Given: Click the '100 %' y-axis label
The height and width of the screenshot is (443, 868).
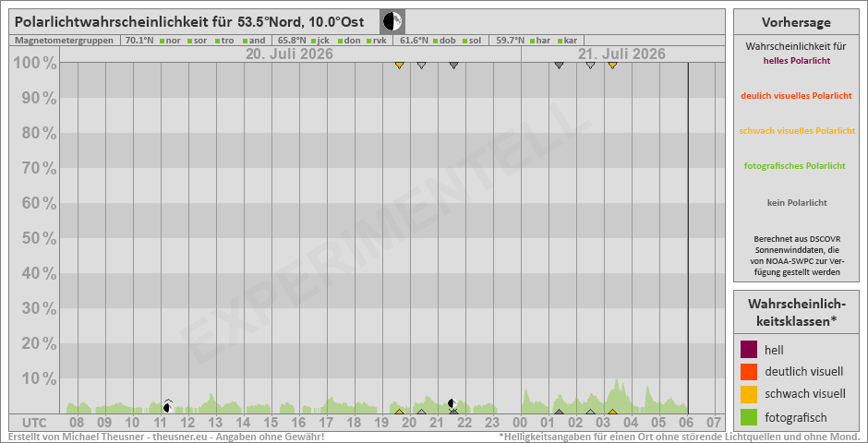Looking at the screenshot, I should coord(35,64).
